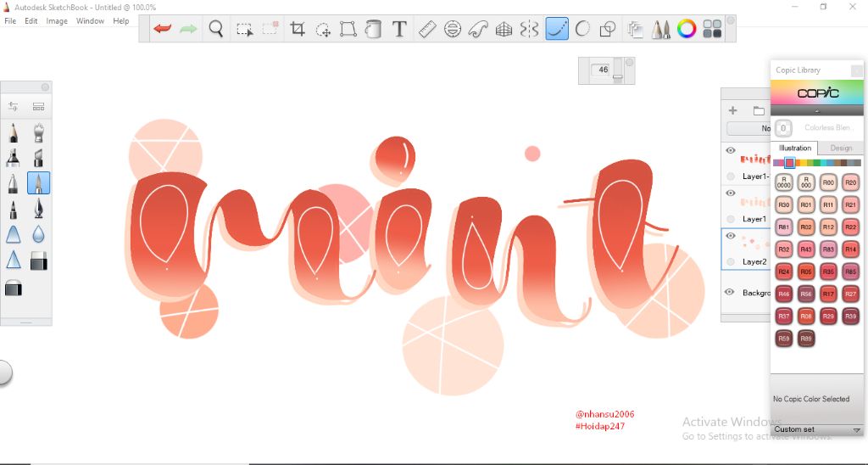
Task: Open the Draw Style shapes tool
Action: pos(608,29)
